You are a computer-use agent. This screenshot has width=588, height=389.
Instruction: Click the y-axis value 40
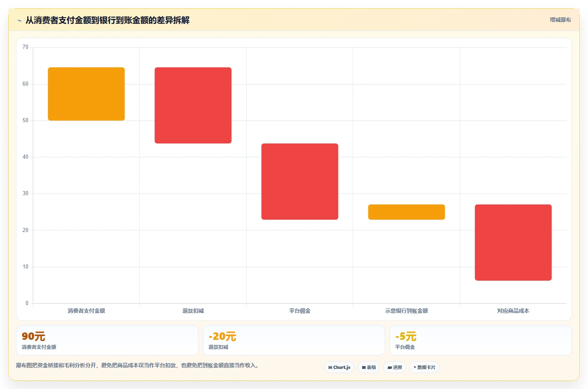click(25, 157)
